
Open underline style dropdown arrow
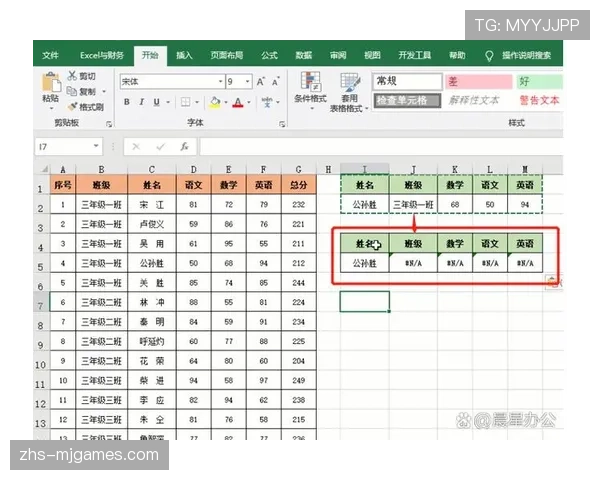click(168, 102)
